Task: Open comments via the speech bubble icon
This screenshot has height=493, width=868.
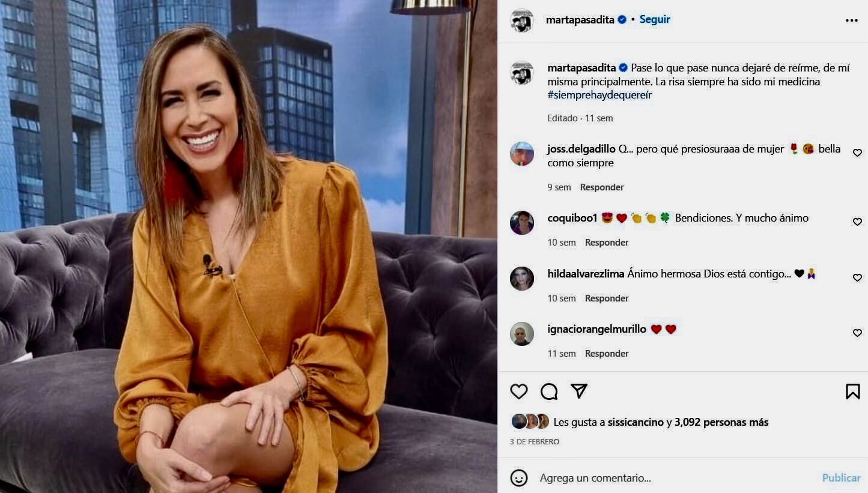Action: coord(549,392)
